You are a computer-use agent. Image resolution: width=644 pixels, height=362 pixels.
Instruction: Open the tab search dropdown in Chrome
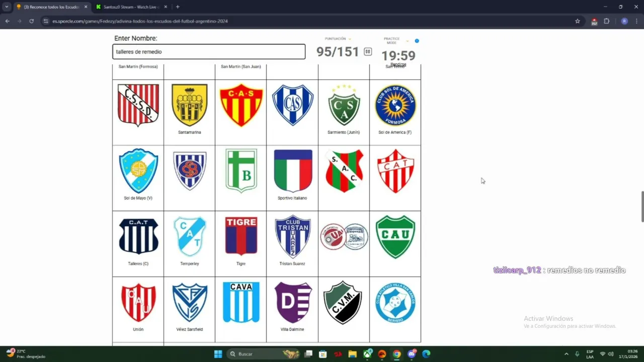7,7
